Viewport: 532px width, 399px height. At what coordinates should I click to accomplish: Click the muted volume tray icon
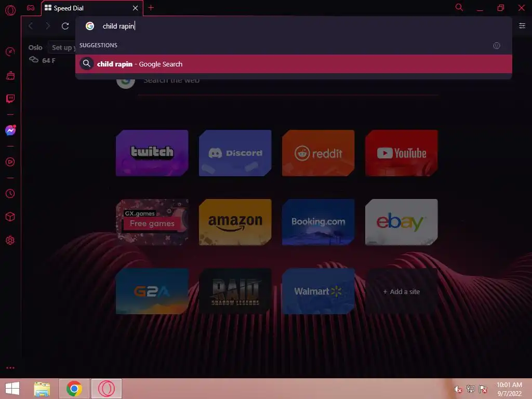pos(458,389)
